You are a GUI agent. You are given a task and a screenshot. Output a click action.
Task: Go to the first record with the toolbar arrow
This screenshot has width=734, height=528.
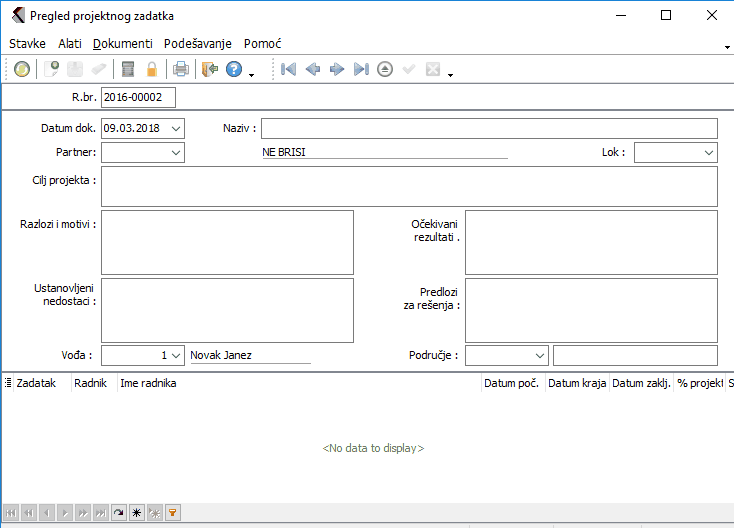pyautogui.click(x=288, y=69)
